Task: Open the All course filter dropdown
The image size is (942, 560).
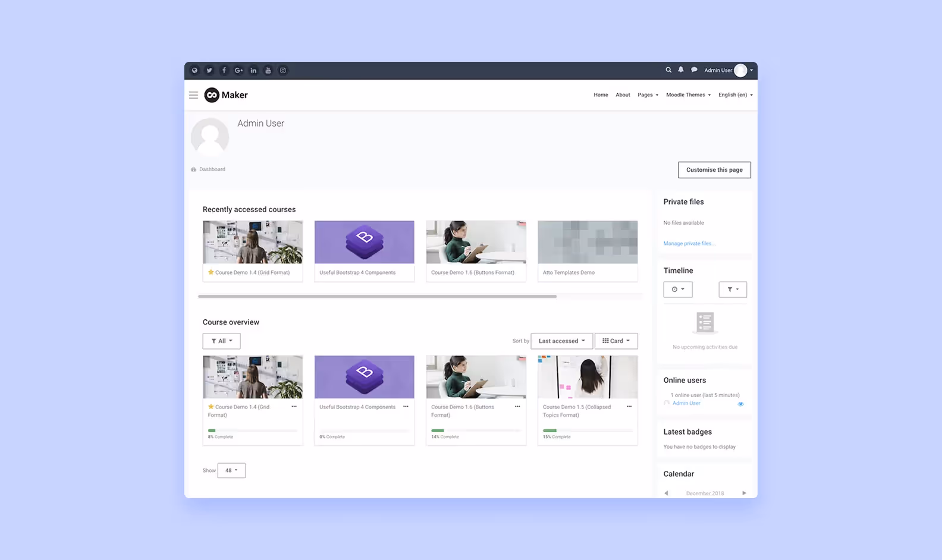Action: (221, 341)
